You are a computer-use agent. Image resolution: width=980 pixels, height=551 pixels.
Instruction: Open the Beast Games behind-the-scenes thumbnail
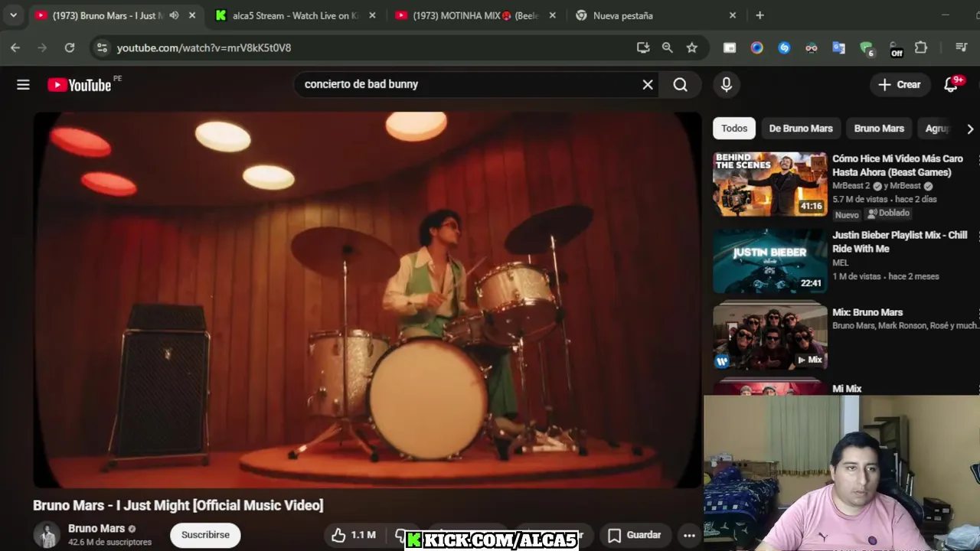pyautogui.click(x=769, y=184)
